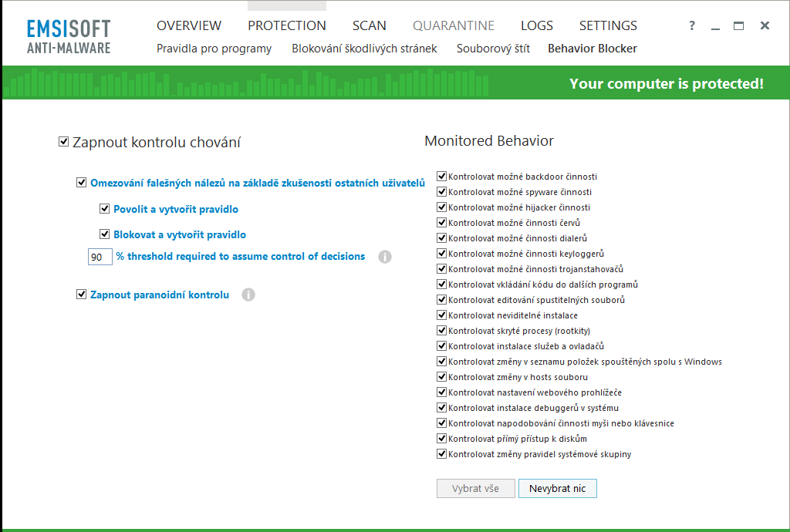Click the Nevybrat nic button
The width and height of the screenshot is (790, 532).
(557, 489)
